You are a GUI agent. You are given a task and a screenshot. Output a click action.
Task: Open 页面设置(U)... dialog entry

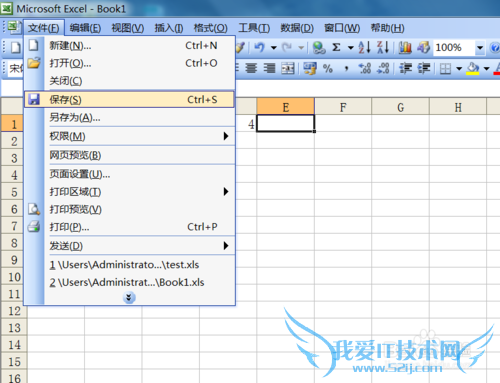pos(130,174)
